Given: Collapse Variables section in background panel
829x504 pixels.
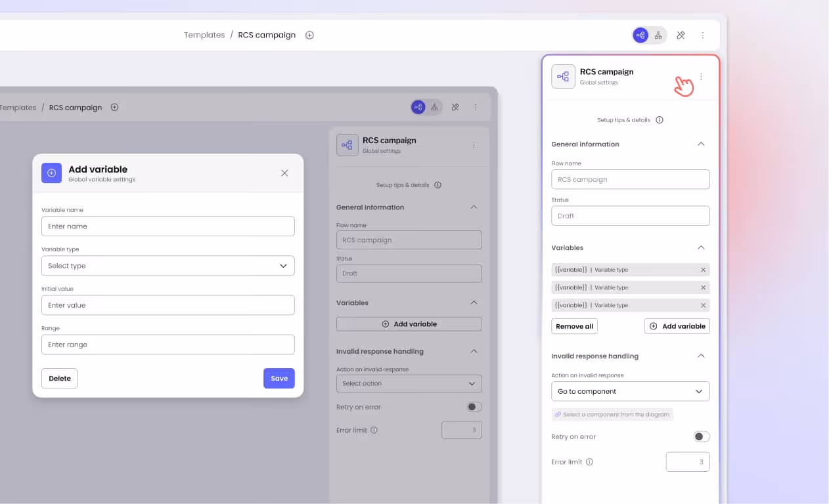Looking at the screenshot, I should pyautogui.click(x=474, y=303).
